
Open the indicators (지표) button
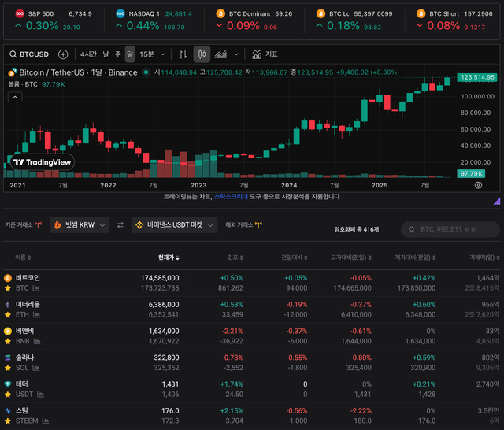(x=265, y=54)
